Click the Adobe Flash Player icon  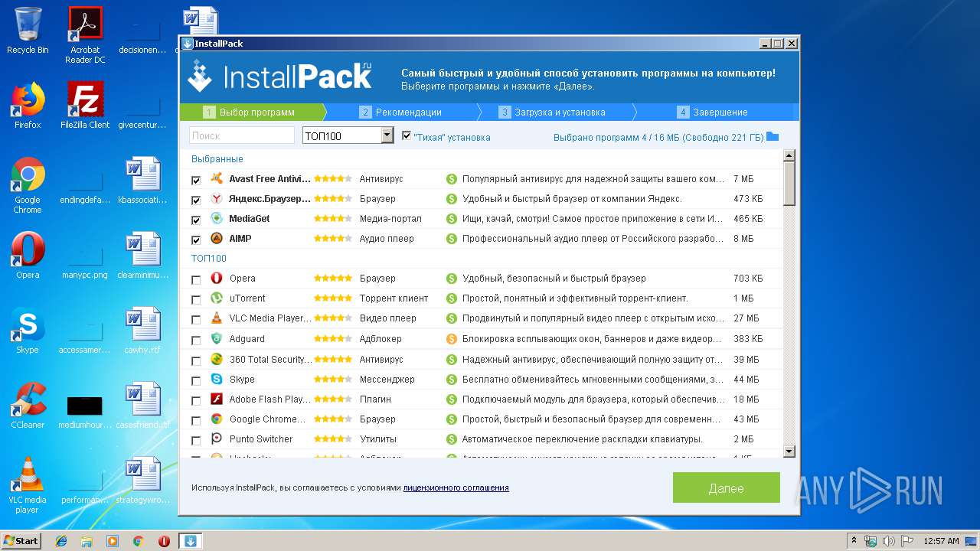(x=217, y=399)
